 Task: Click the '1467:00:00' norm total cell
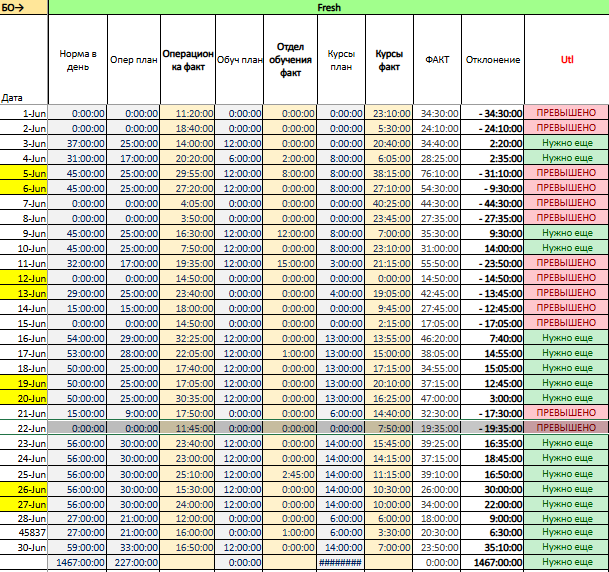pos(78,562)
